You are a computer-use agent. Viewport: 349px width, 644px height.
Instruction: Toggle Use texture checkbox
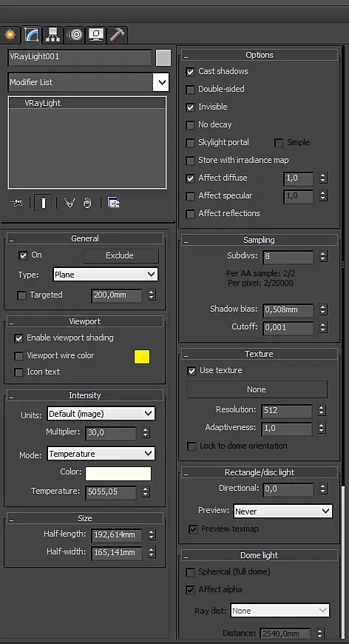pyautogui.click(x=192, y=371)
